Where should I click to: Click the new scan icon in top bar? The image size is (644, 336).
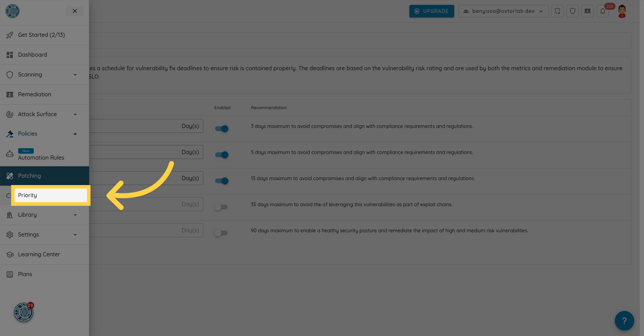pos(558,11)
